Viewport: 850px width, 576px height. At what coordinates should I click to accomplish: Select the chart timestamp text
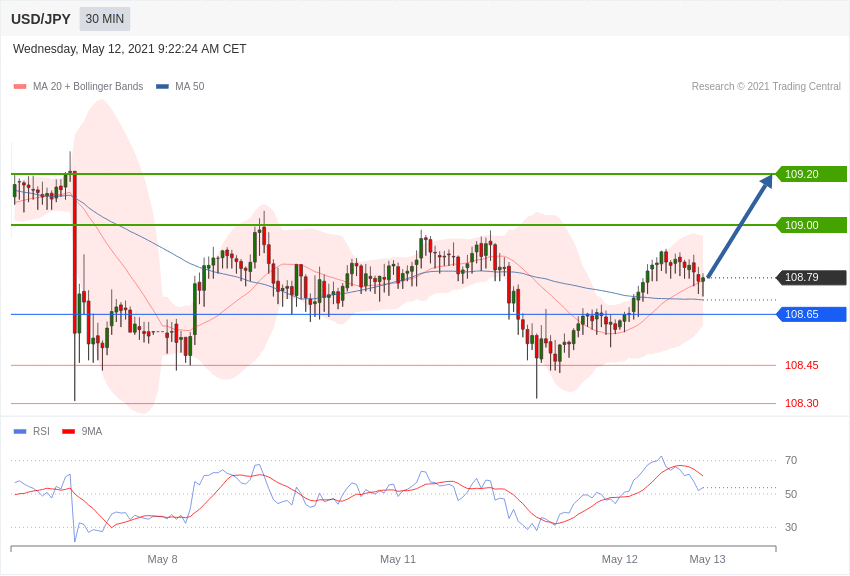[x=130, y=49]
